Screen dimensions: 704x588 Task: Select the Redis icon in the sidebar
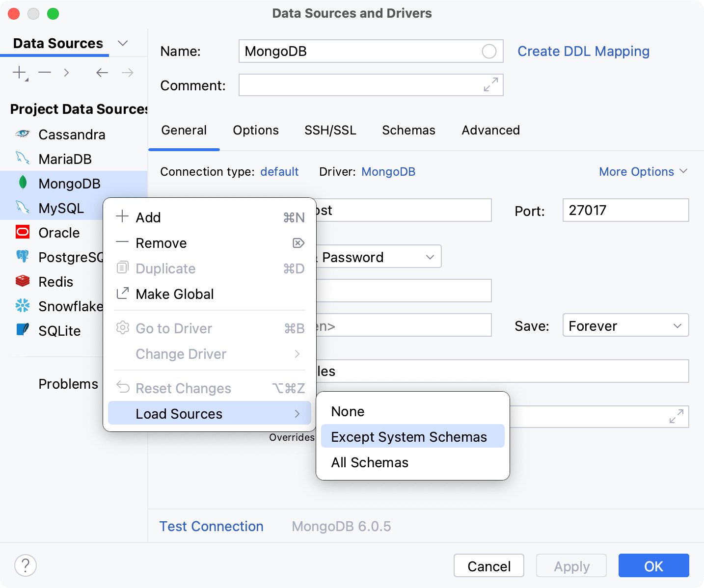(x=22, y=281)
